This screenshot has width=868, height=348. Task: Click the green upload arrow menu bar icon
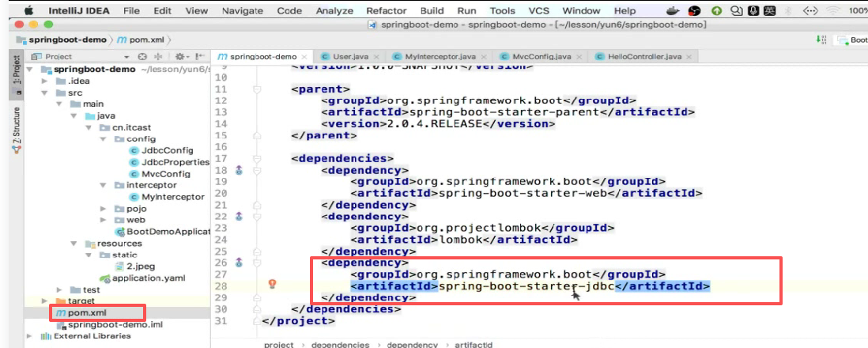(x=716, y=10)
